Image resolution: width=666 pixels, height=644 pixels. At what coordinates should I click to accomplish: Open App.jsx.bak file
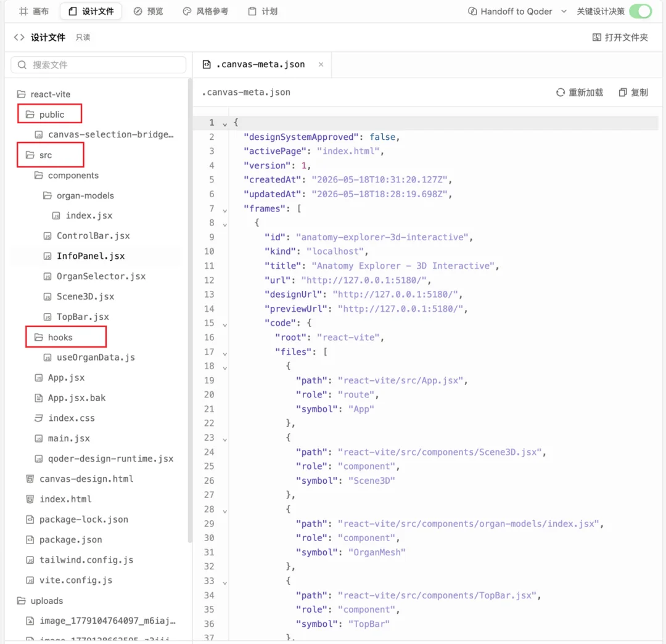70,398
